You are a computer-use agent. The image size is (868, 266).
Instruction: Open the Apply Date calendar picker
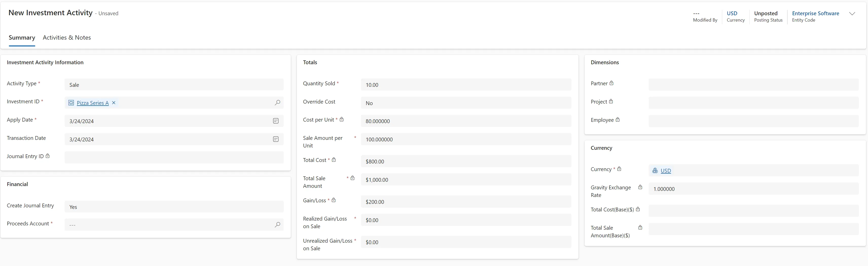276,121
